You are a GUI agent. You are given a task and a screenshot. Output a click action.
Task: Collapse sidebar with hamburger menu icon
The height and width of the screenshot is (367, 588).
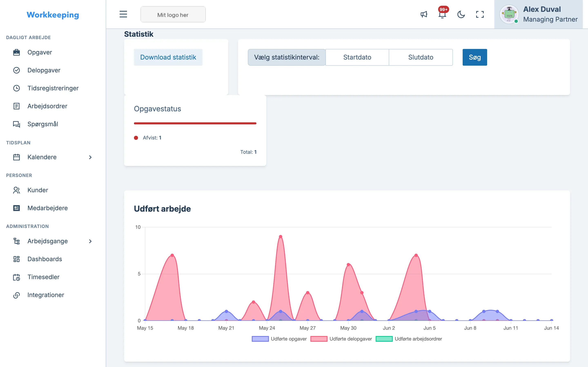pyautogui.click(x=123, y=14)
